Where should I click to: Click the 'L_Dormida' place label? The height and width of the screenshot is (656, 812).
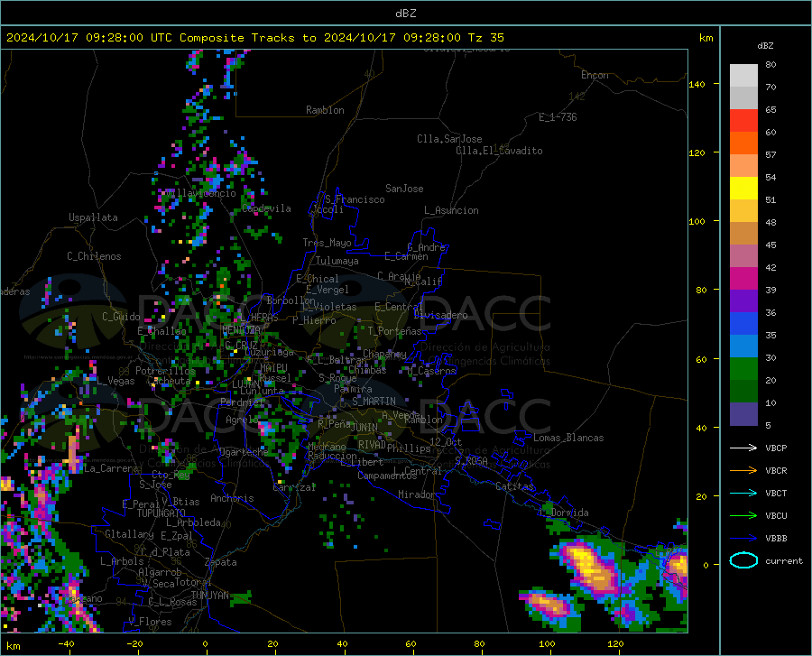[563, 513]
